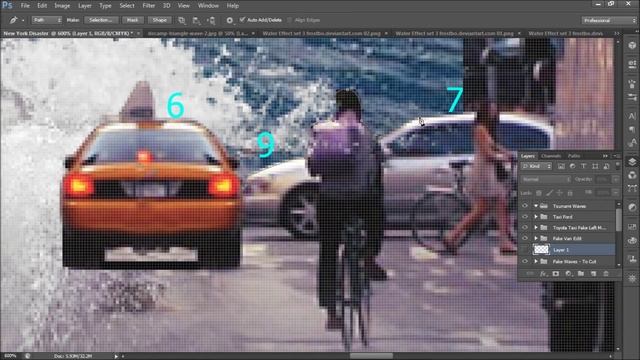Hide the Fake Waves - To Cut group

[x=525, y=261]
